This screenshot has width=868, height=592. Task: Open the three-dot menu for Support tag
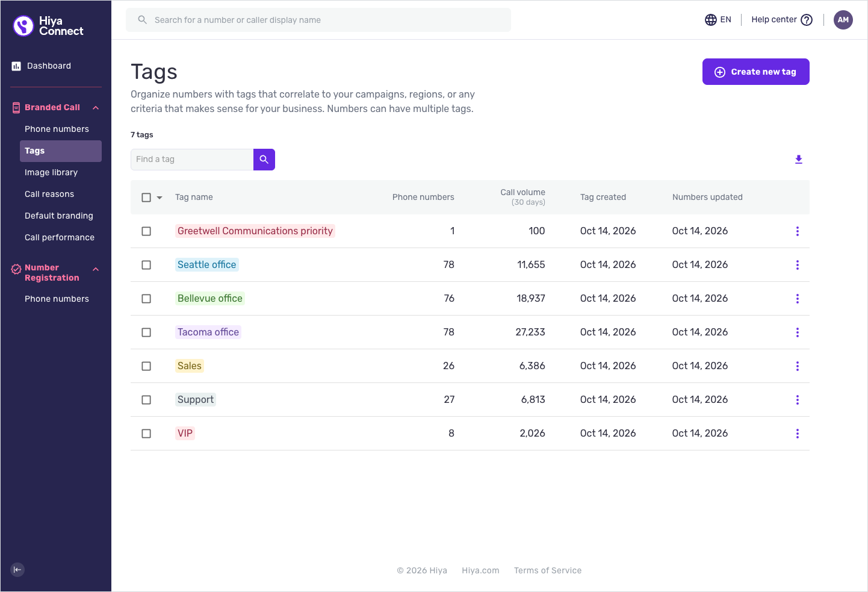click(x=798, y=400)
